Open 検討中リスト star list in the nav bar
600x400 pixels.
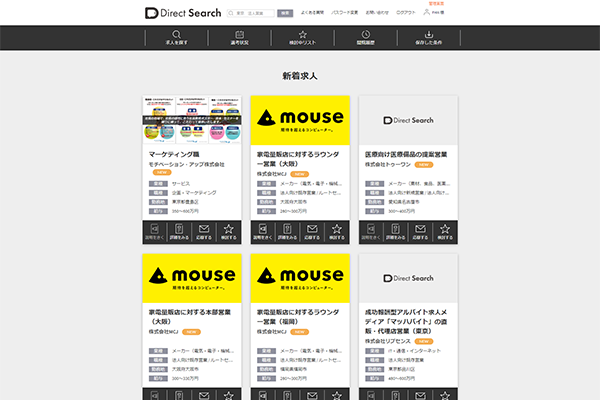coord(302,38)
